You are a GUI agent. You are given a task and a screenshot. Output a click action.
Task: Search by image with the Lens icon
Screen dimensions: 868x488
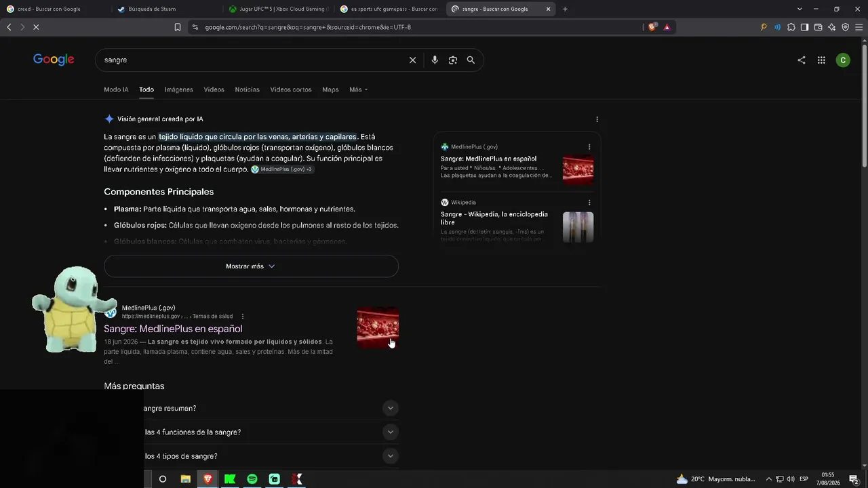pos(452,60)
